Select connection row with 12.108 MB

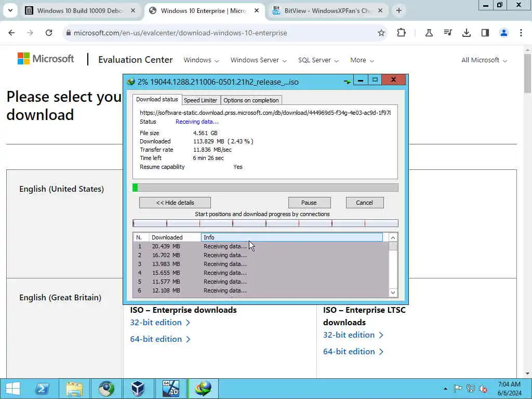[x=261, y=290]
